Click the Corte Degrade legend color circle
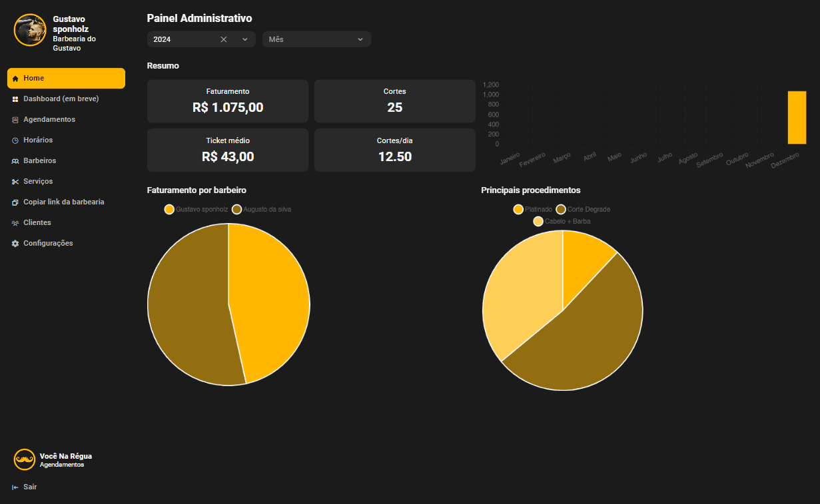The width and height of the screenshot is (820, 504). [x=561, y=209]
